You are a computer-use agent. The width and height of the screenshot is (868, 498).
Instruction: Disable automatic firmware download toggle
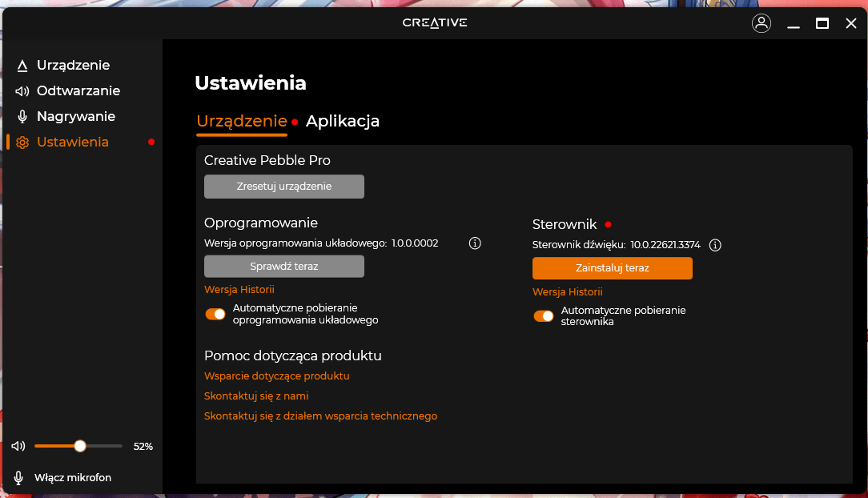coord(215,314)
